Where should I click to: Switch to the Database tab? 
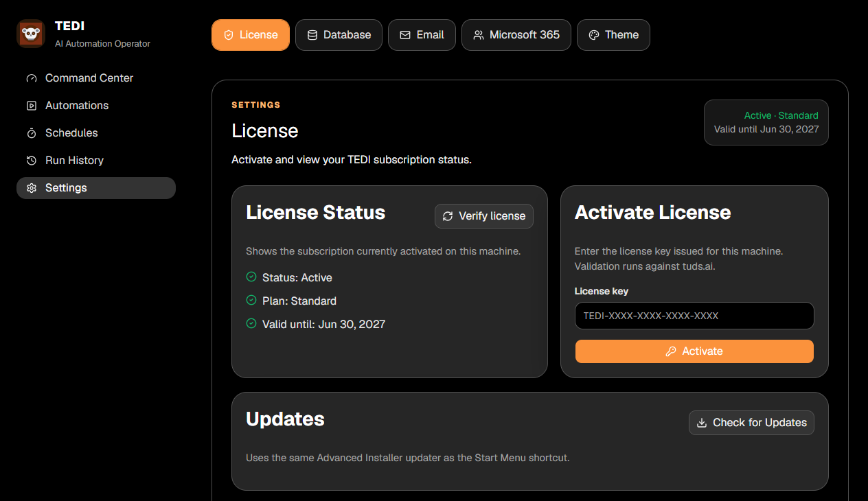coord(339,35)
